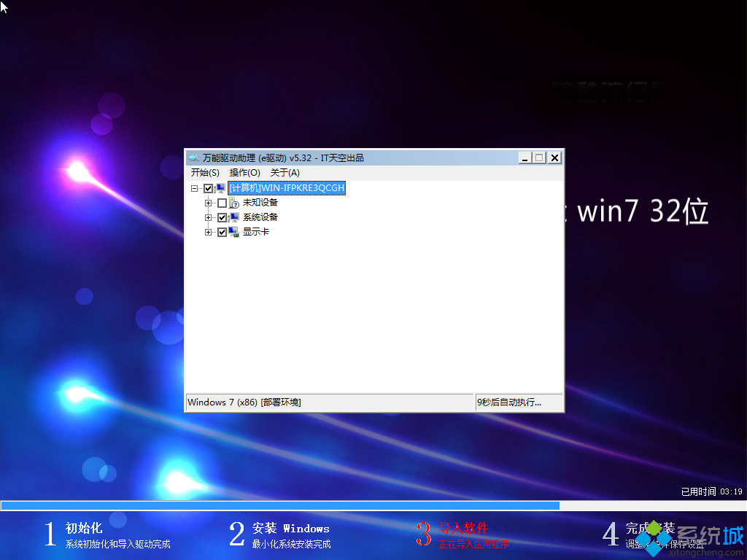Uncheck the 显示卡 checkbox
Viewport: 747px width, 560px height.
[x=222, y=232]
